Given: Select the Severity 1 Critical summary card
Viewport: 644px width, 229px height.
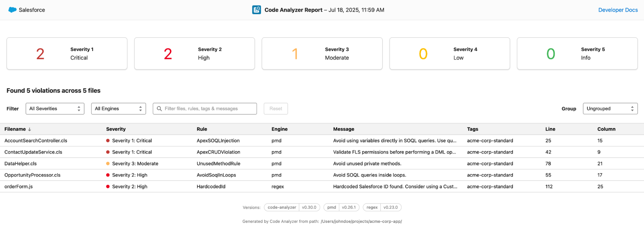Looking at the screenshot, I should point(67,54).
